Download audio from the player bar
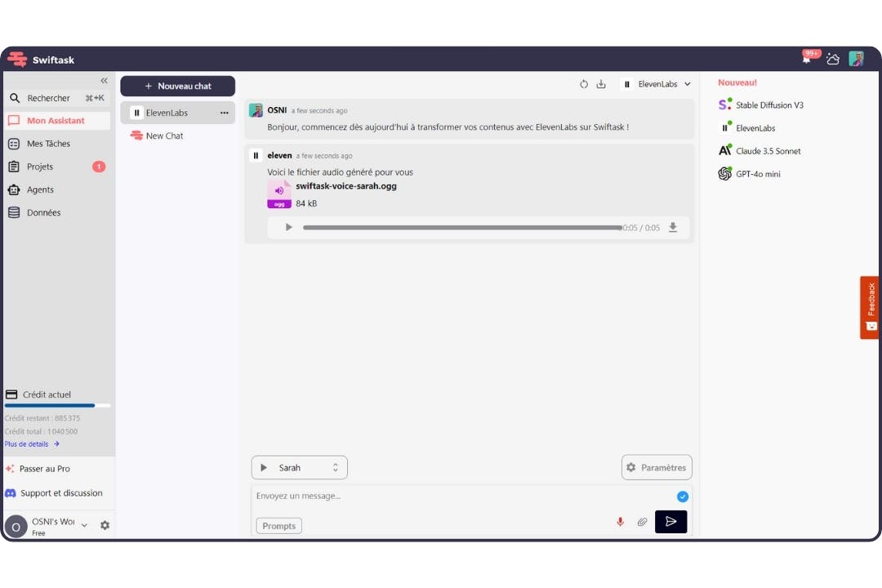 click(673, 227)
